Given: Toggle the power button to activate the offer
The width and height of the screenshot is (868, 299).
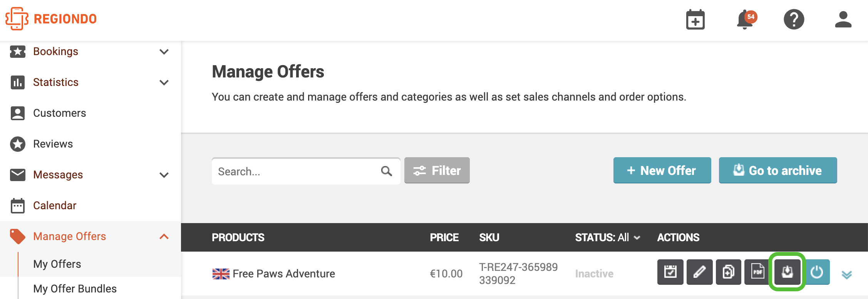Looking at the screenshot, I should click(x=817, y=272).
